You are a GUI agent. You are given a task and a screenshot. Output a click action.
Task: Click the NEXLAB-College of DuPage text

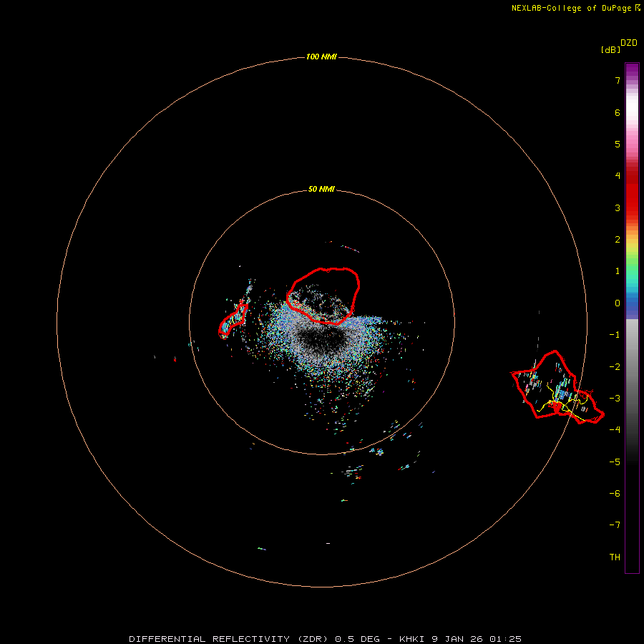(x=571, y=8)
